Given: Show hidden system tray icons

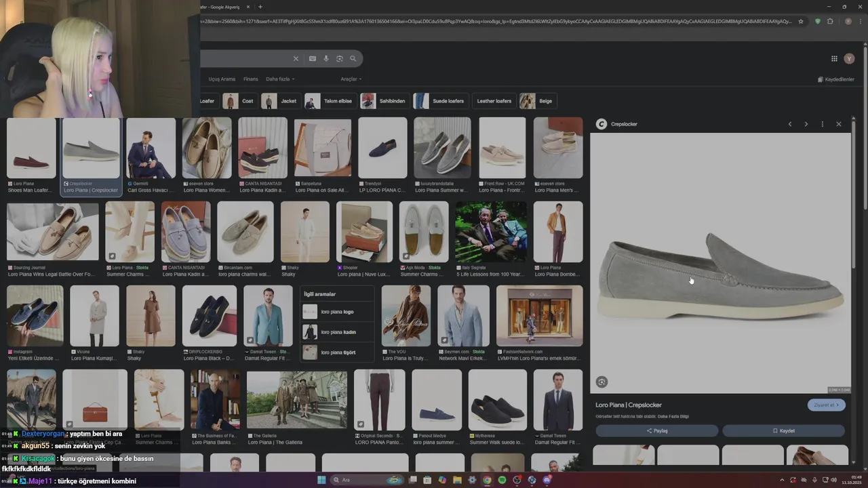Looking at the screenshot, I should pyautogui.click(x=783, y=480).
